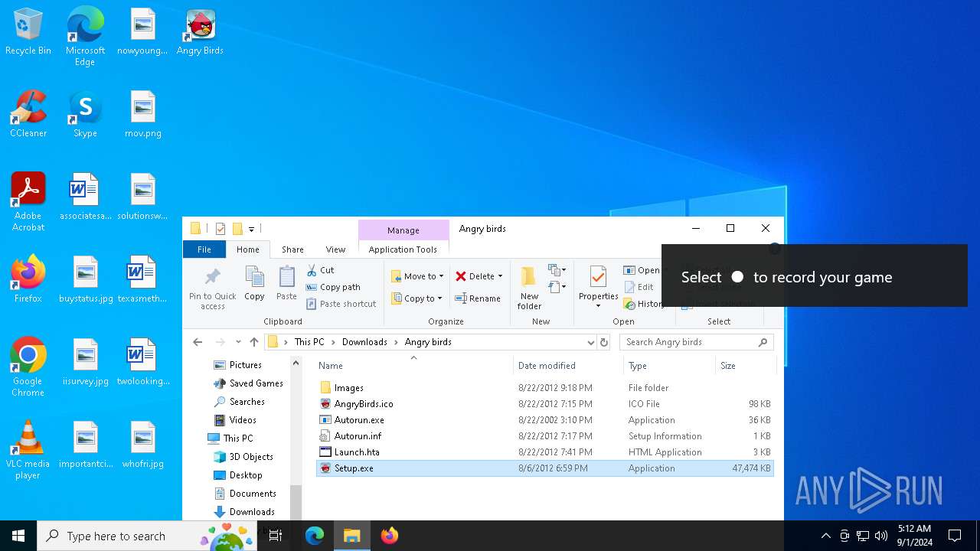Screen dimensions: 980x551
Task: Open the Recycle Bin desktop icon
Action: pyautogui.click(x=28, y=32)
